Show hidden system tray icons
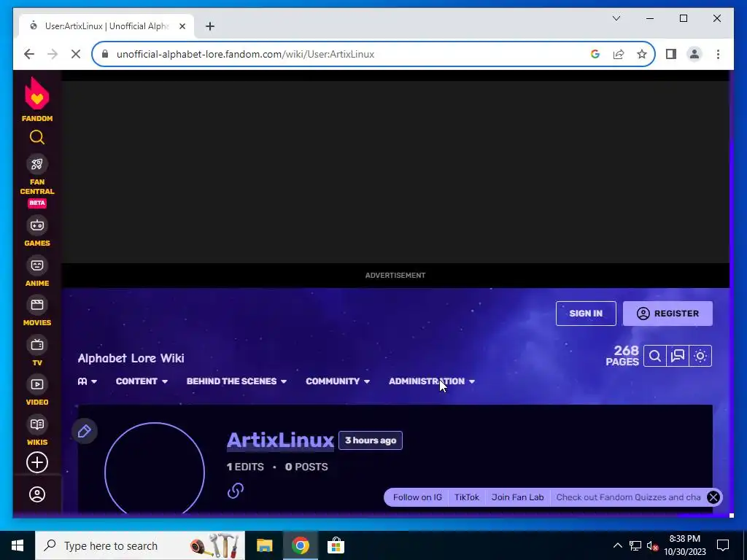The width and height of the screenshot is (747, 560). (617, 545)
